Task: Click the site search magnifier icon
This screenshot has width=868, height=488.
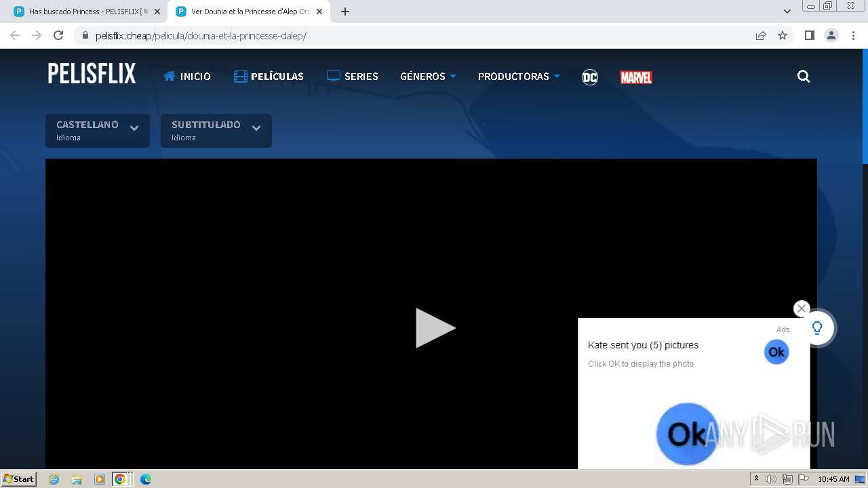Action: [x=804, y=77]
